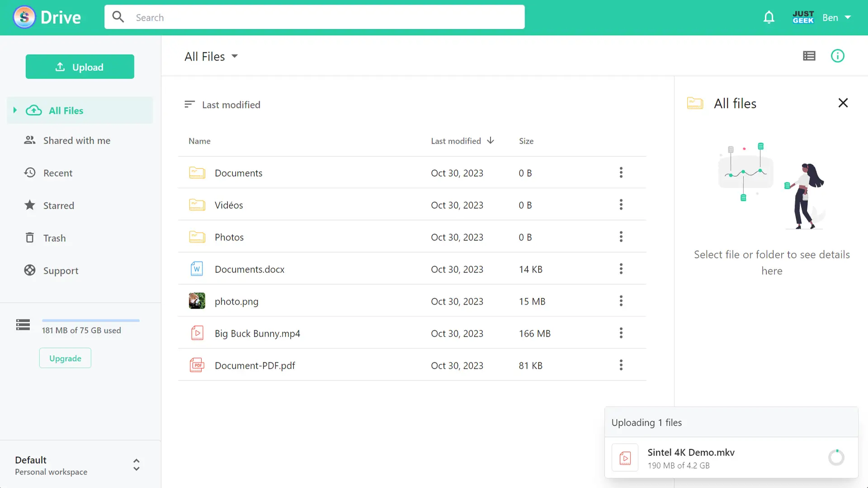
Task: Click the video file icon for Big Buck Bunny.mp4
Action: point(197,333)
